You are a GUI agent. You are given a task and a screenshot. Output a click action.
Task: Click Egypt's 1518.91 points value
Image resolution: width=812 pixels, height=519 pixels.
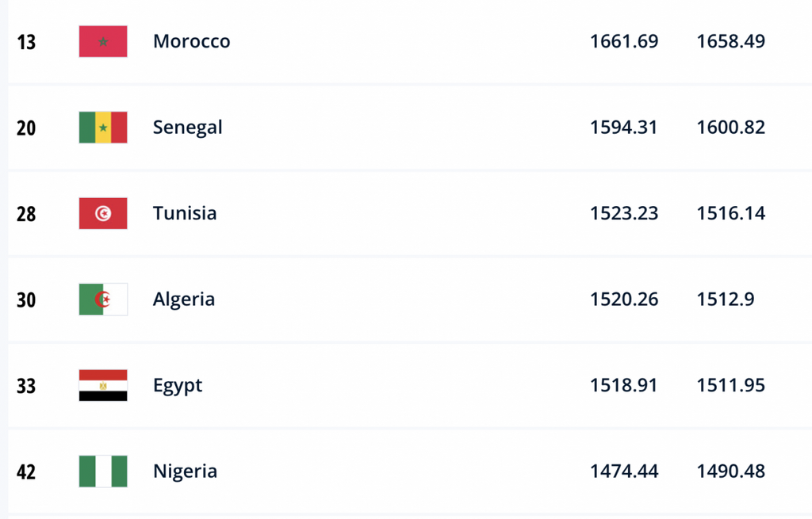[x=624, y=385]
